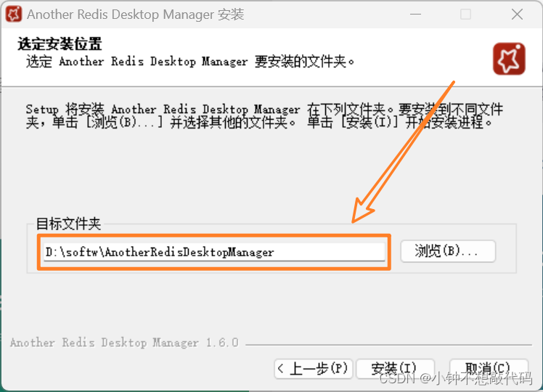Start installation with the 安装(I) button
Screen dimensions: 543x392
[x=395, y=369]
